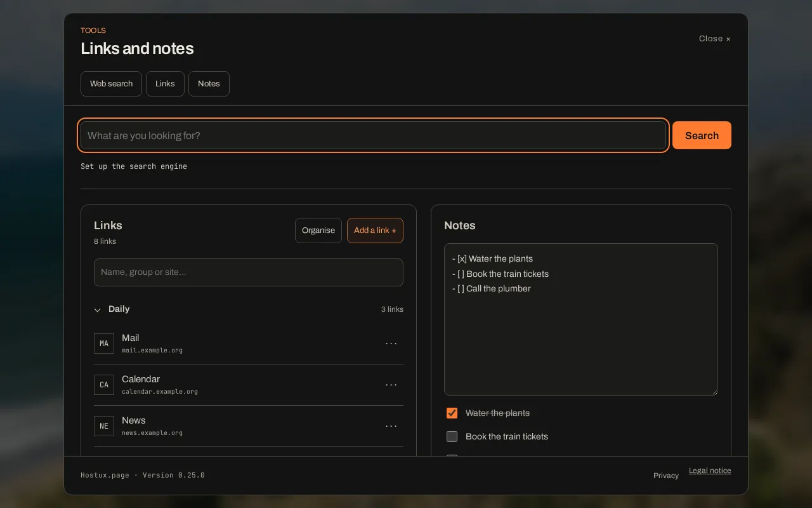Viewport: 812px width, 508px height.
Task: Click the Organise button
Action: [318, 231]
